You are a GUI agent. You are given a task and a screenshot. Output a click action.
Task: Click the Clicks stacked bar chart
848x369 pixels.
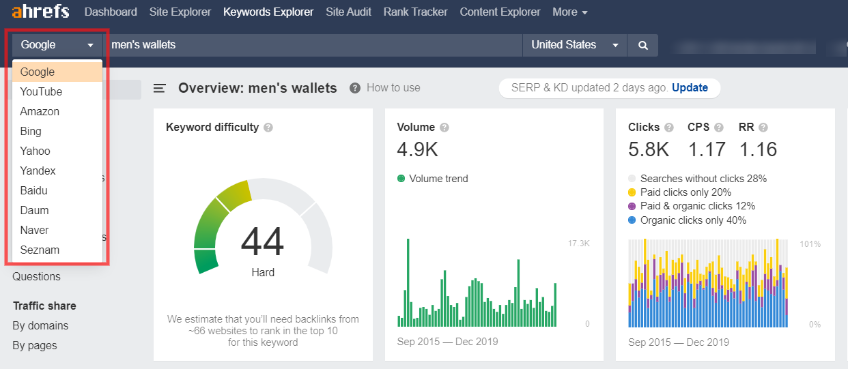coord(708,283)
